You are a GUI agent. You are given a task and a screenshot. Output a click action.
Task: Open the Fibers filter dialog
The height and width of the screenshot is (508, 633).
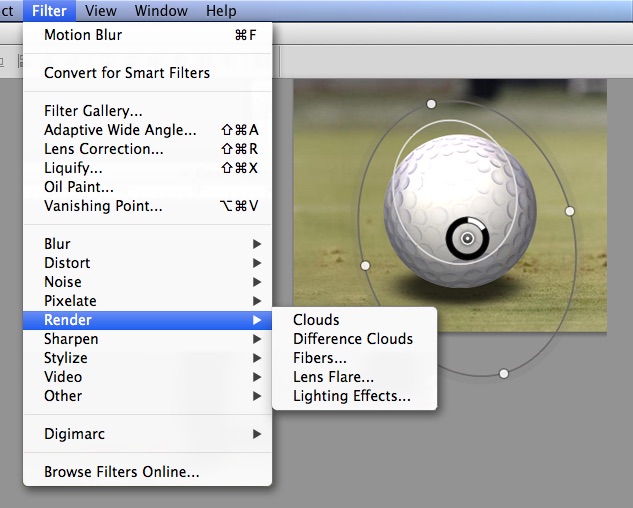pyautogui.click(x=320, y=358)
